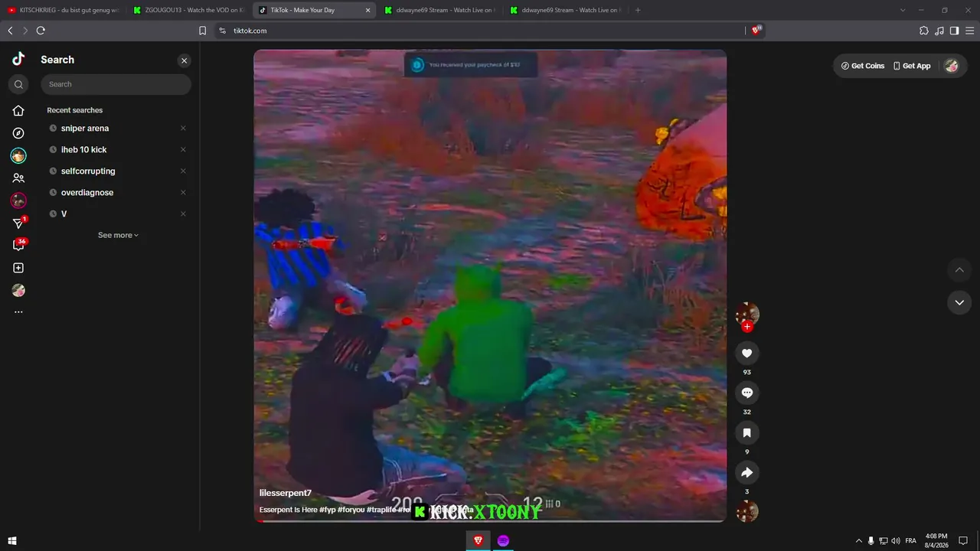Viewport: 980px width, 551px height.
Task: Switch to the KITSCHKRIEG YouTube tab
Action: [63, 10]
